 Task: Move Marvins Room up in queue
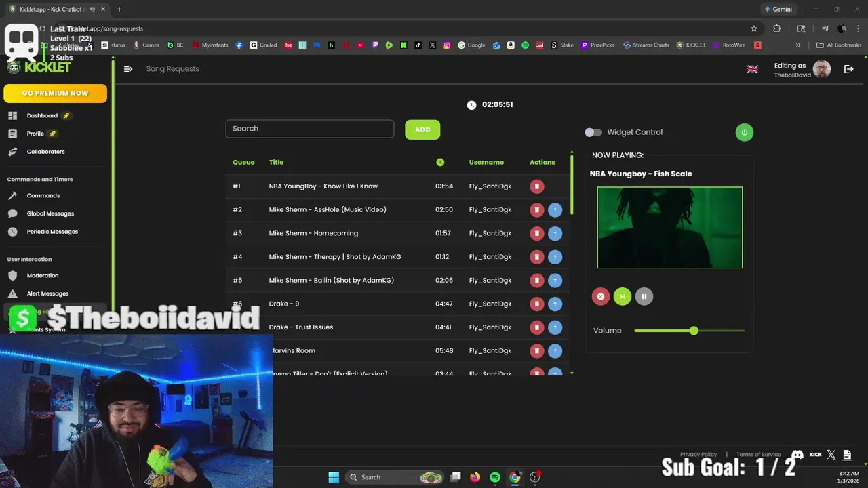(x=555, y=351)
